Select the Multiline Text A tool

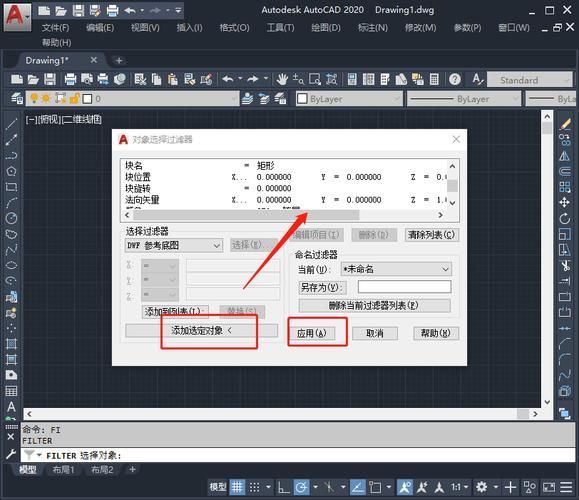[11, 407]
